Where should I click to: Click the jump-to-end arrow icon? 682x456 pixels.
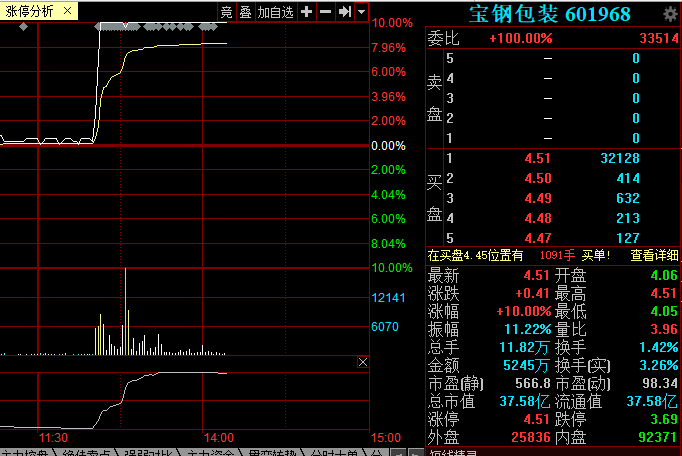pos(343,12)
